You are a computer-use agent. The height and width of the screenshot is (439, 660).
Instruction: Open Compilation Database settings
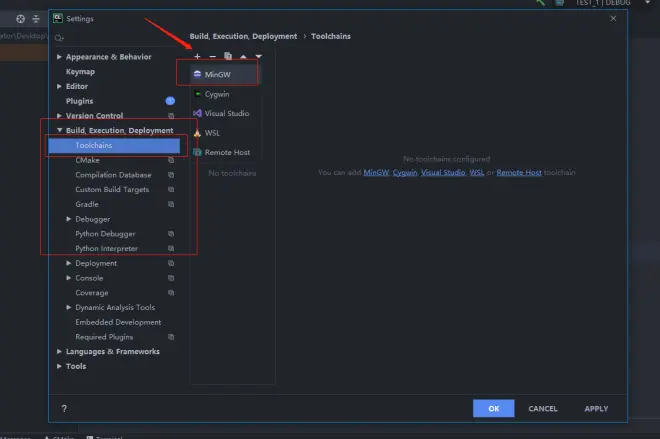point(113,175)
